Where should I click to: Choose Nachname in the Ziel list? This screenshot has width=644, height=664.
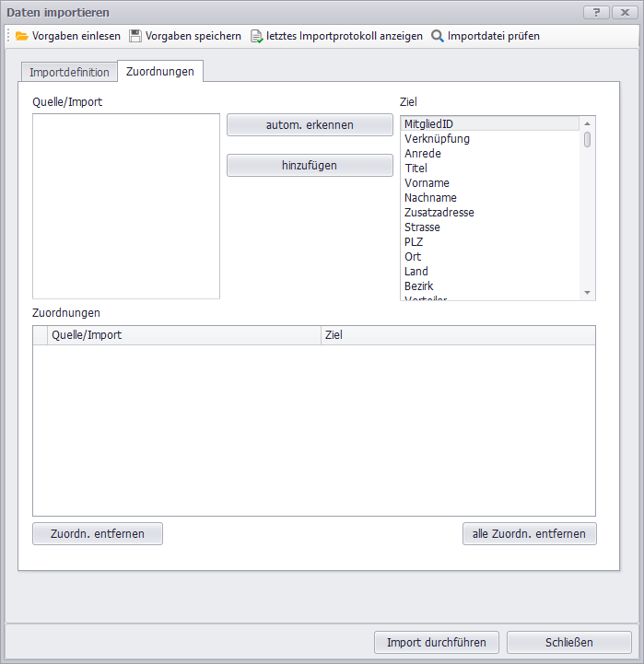(x=430, y=197)
